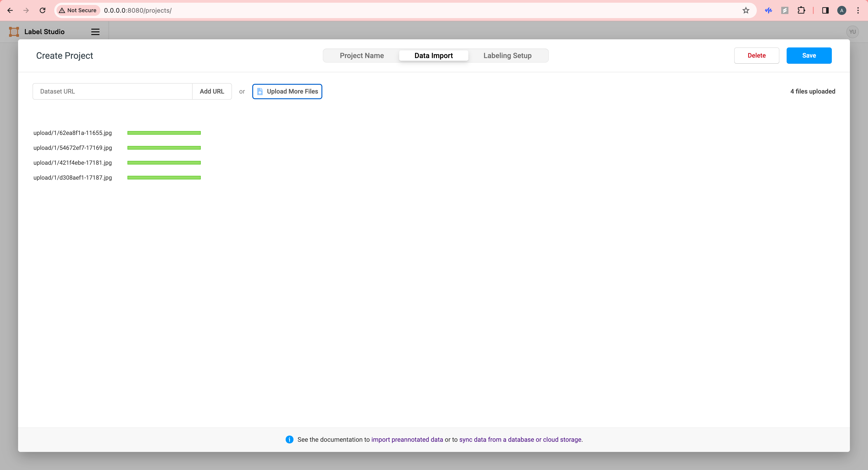The width and height of the screenshot is (868, 470).
Task: Open the import preannotated data link
Action: click(x=407, y=439)
